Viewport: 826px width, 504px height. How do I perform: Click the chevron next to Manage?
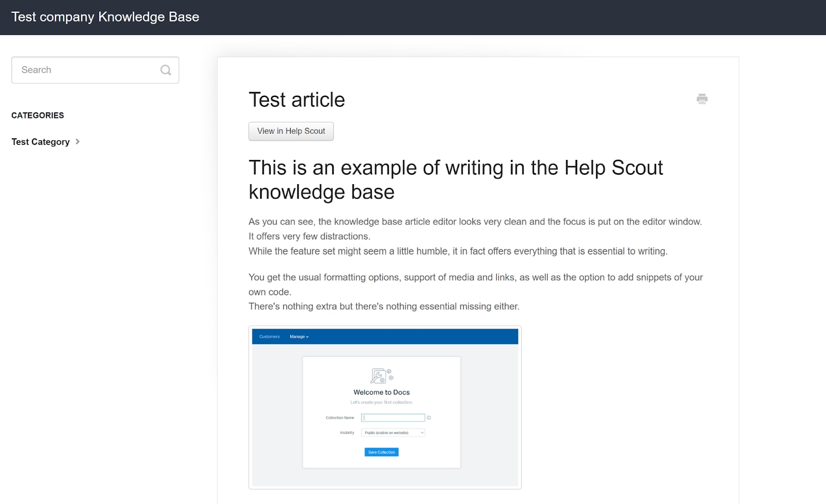click(x=307, y=336)
